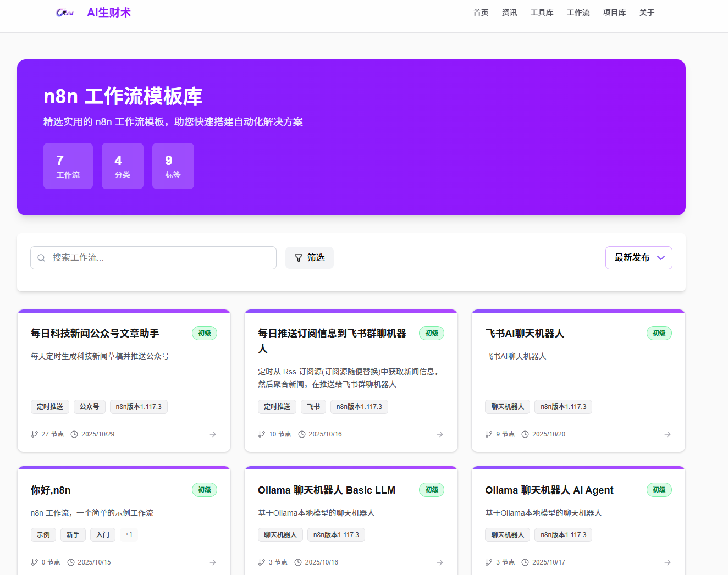Open the 最新发布 sort dropdown
This screenshot has height=575, width=728.
pyautogui.click(x=638, y=258)
